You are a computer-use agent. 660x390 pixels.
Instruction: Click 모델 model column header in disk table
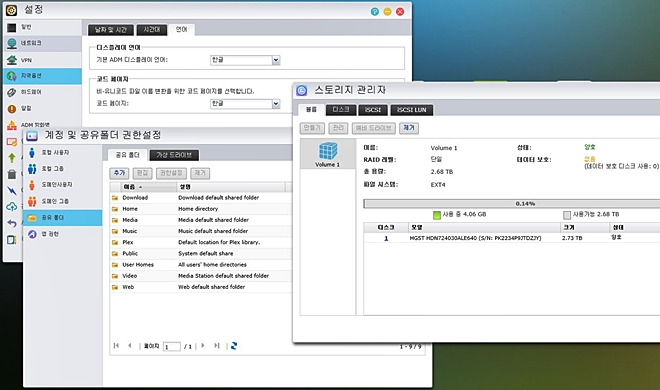(484, 228)
